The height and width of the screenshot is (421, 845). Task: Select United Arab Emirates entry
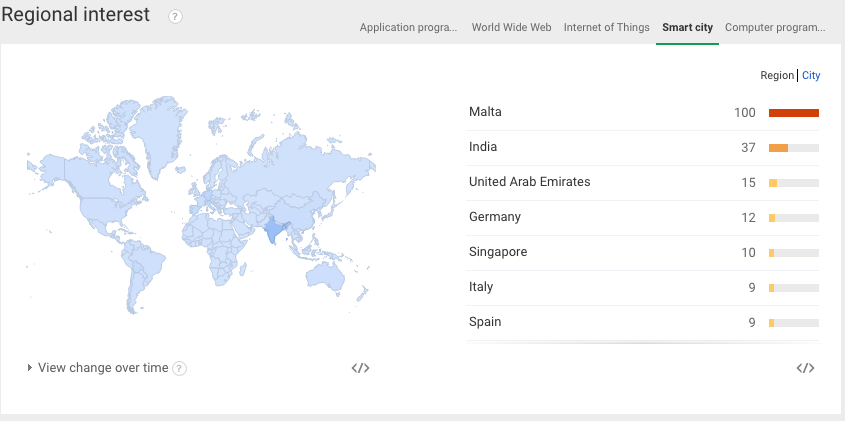tap(529, 182)
